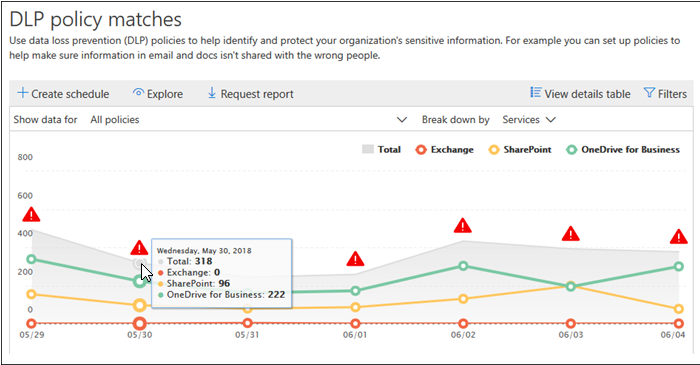Click the 800 y-axis label
The height and width of the screenshot is (365, 700).
click(x=25, y=157)
